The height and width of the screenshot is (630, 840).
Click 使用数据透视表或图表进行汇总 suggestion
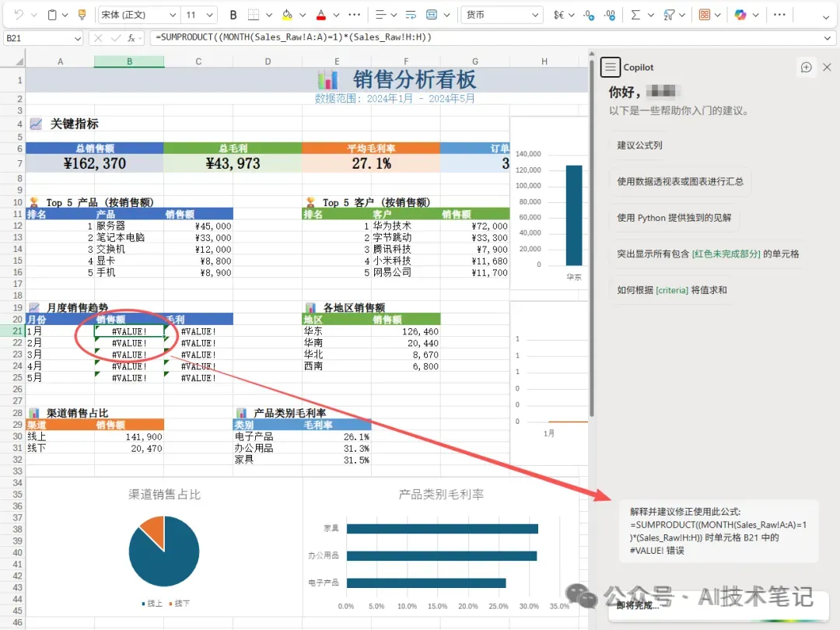click(x=680, y=181)
